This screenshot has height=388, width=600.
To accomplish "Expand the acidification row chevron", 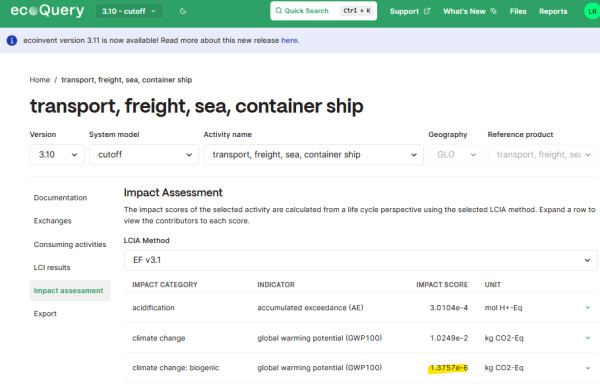I will (587, 308).
